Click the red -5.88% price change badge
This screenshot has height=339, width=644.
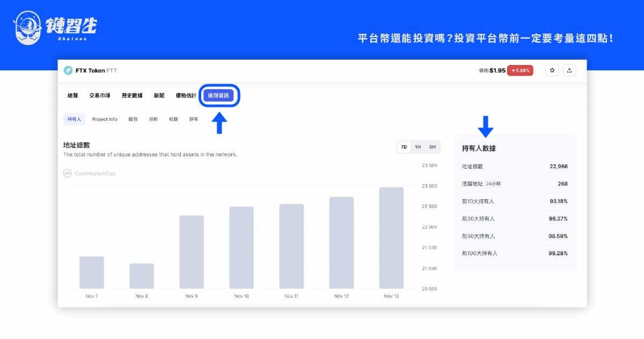tap(521, 70)
